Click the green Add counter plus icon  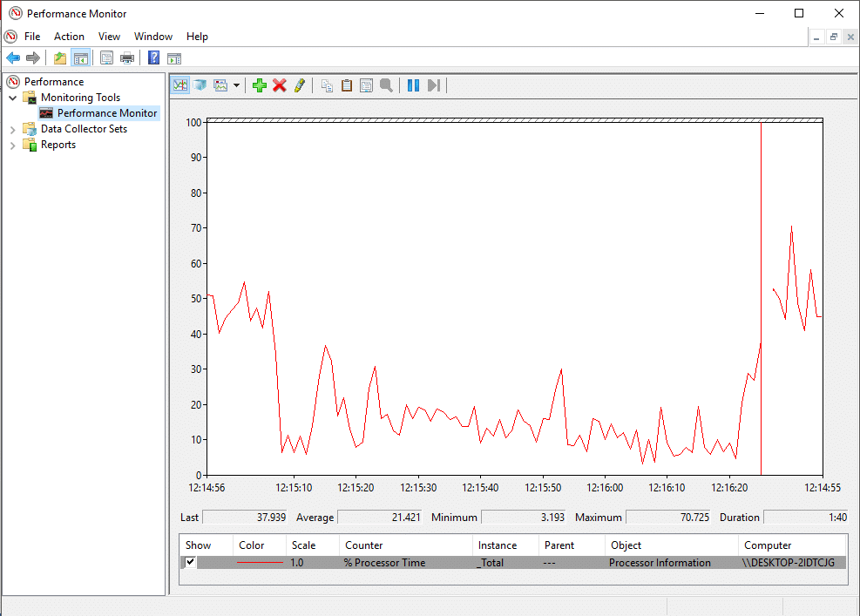pos(259,85)
